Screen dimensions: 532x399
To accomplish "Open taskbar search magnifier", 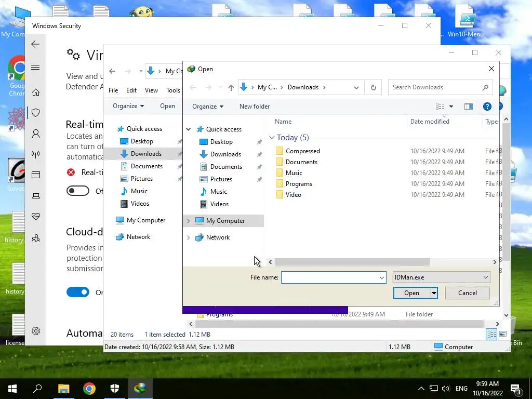I will pos(37,388).
